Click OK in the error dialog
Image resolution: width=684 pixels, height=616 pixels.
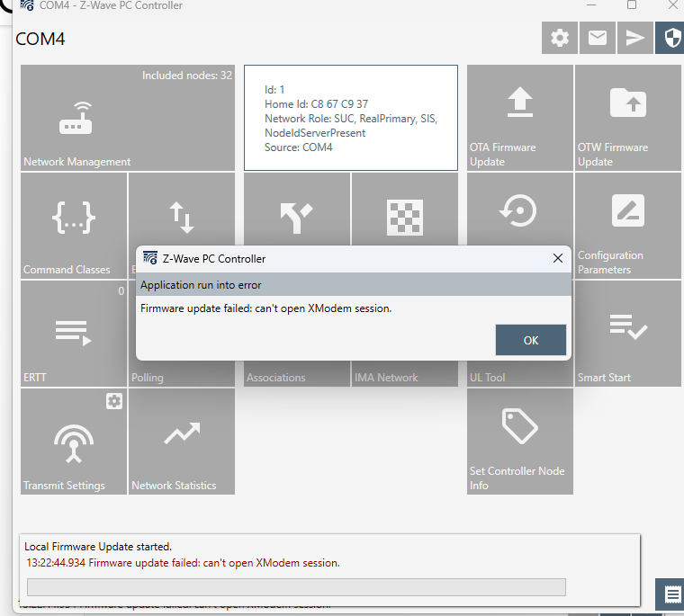530,341
